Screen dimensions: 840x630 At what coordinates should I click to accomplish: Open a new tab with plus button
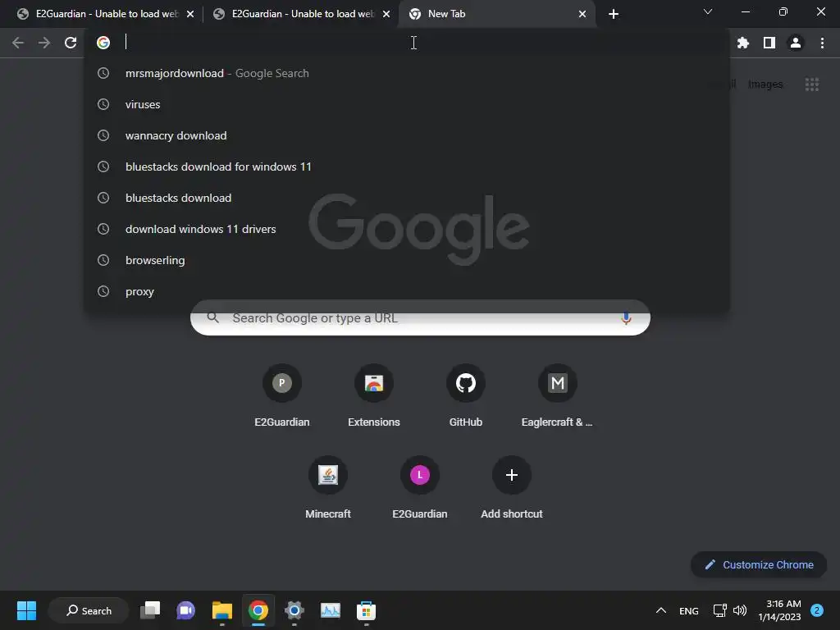point(614,14)
